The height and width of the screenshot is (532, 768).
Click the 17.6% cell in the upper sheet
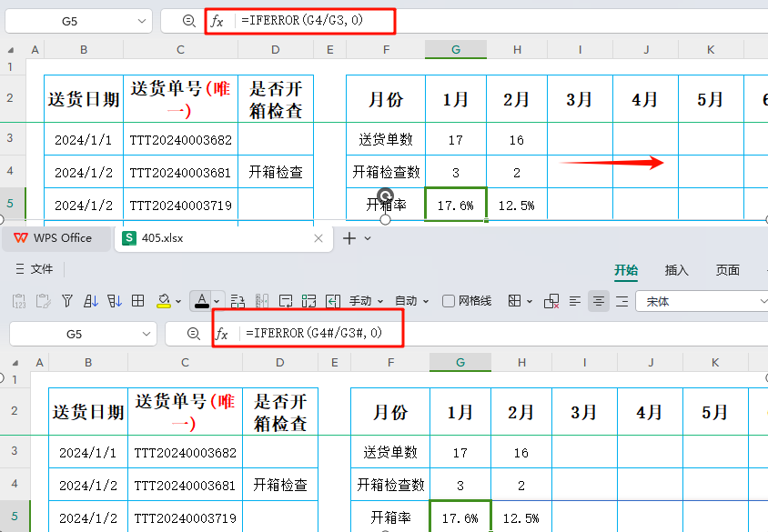coord(456,205)
